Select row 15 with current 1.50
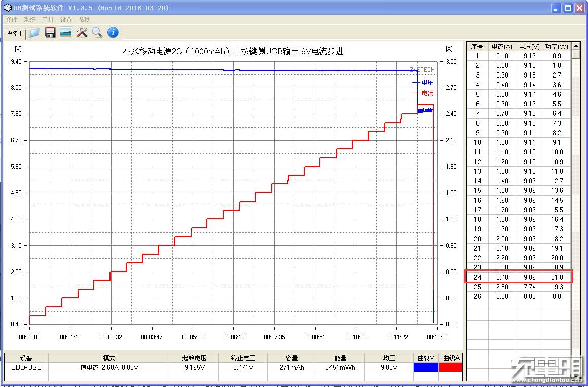Image resolution: width=588 pixels, height=387 pixels. pos(519,190)
